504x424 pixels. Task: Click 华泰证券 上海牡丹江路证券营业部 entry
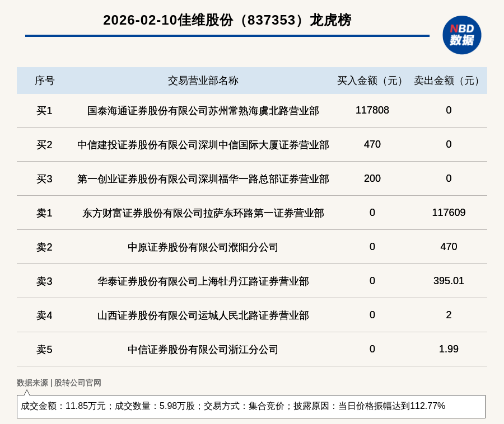pyautogui.click(x=203, y=281)
